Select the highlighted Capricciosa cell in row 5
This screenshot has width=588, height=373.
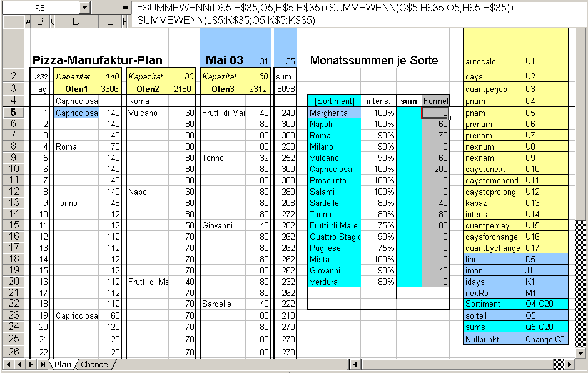click(x=76, y=113)
